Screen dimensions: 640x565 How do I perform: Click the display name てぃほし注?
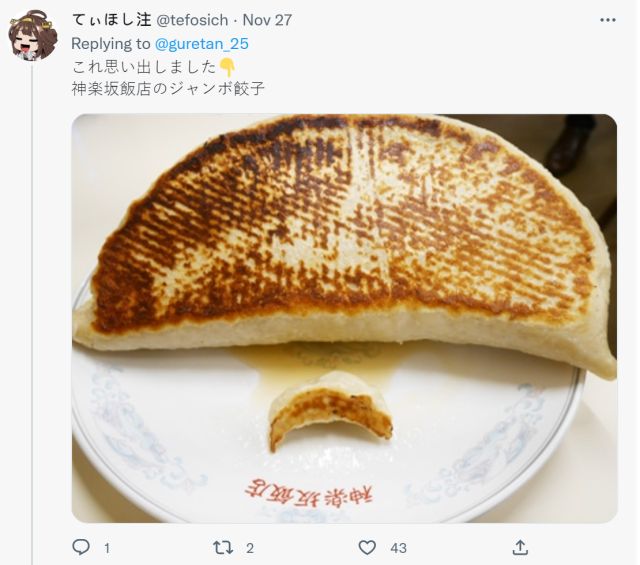click(x=111, y=20)
